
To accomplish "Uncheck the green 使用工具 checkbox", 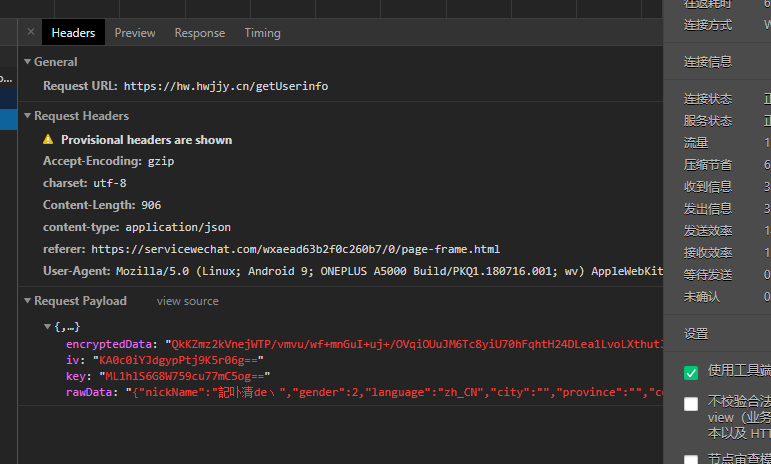I will [691, 372].
